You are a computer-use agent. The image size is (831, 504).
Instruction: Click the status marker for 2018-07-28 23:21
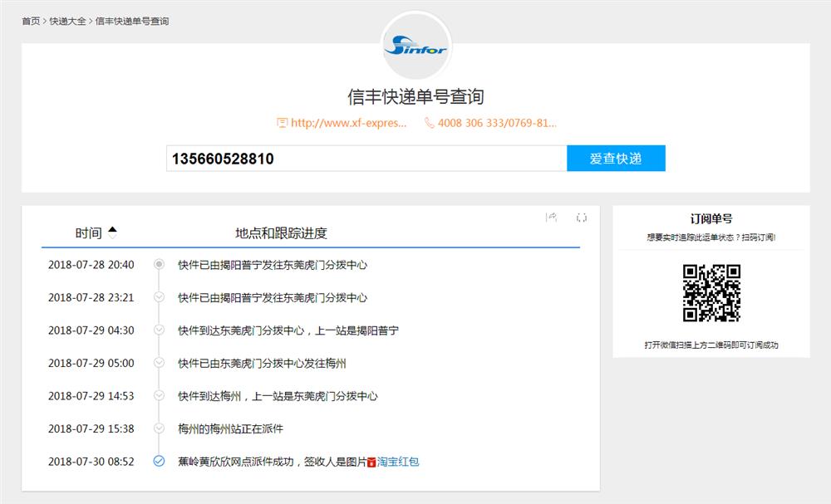(x=159, y=297)
